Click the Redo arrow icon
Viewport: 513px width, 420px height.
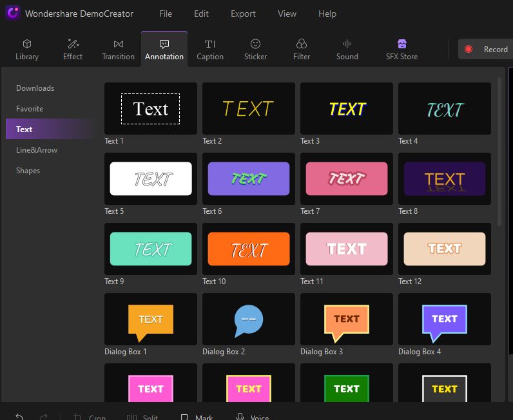(44, 417)
